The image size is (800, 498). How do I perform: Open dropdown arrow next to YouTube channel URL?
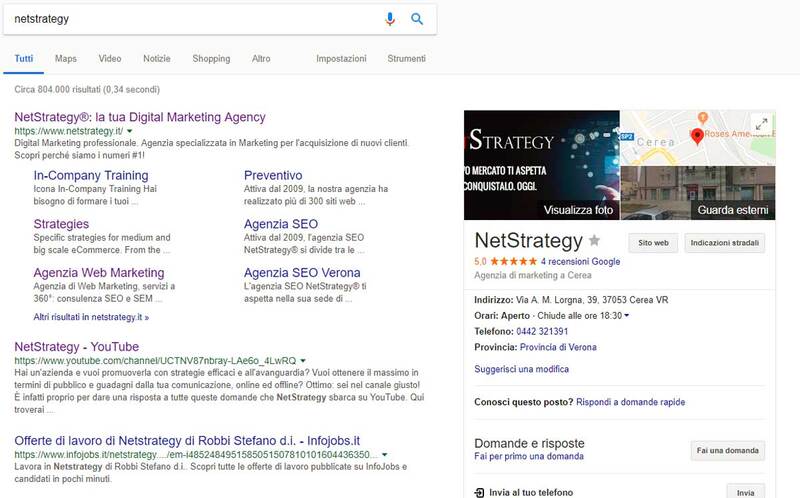(303, 361)
